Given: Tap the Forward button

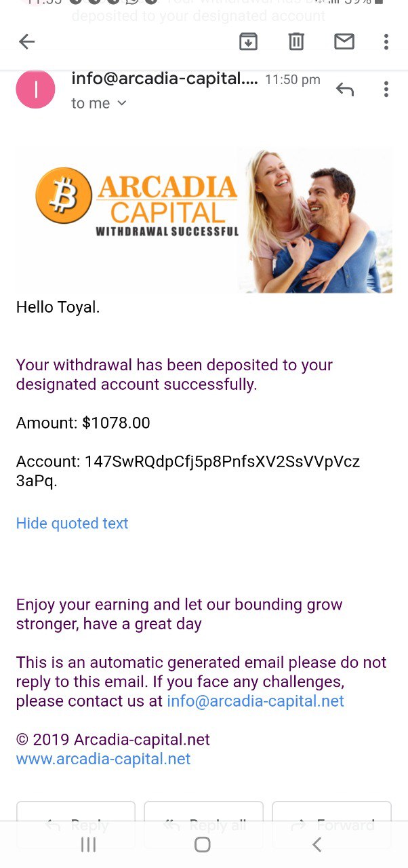Looking at the screenshot, I should click(331, 825).
